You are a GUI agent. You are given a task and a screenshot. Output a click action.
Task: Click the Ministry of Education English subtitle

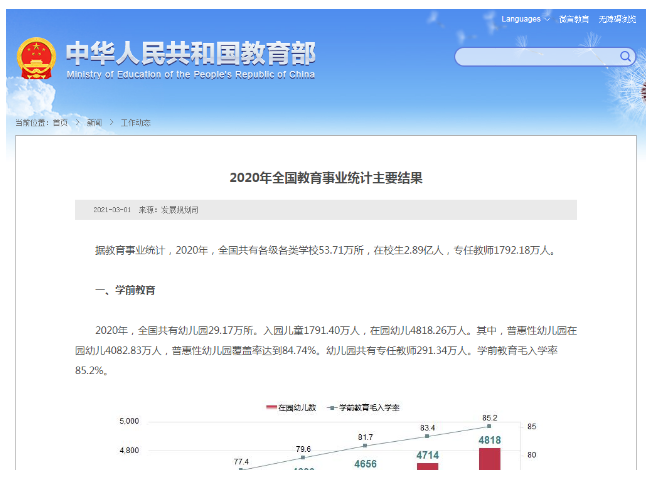[191, 75]
